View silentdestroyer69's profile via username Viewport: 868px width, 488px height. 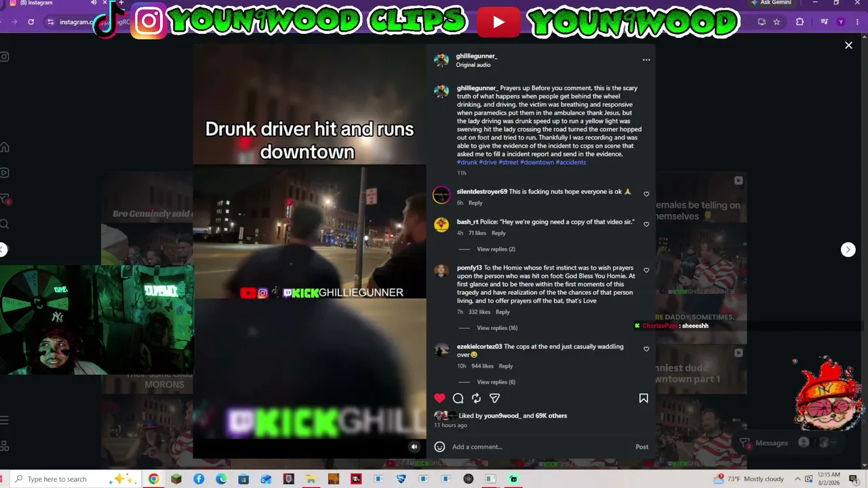[x=482, y=192]
